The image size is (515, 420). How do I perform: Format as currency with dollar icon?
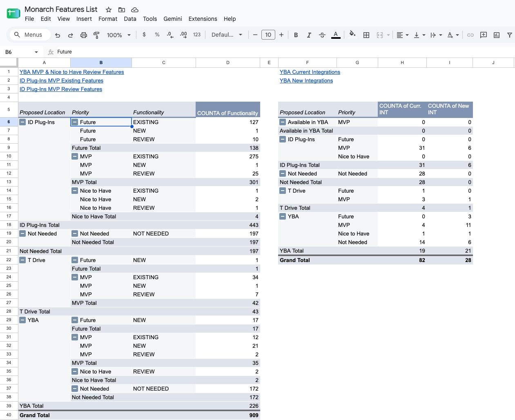tap(144, 35)
